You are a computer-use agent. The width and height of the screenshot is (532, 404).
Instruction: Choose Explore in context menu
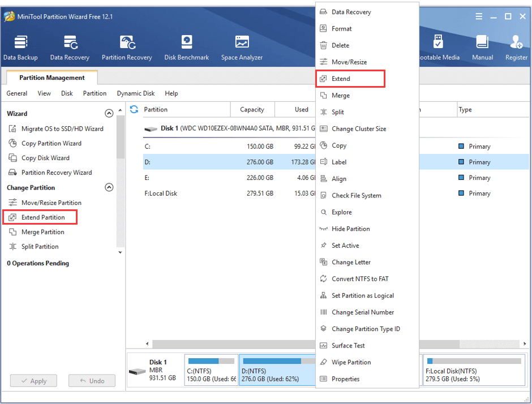click(x=367, y=212)
